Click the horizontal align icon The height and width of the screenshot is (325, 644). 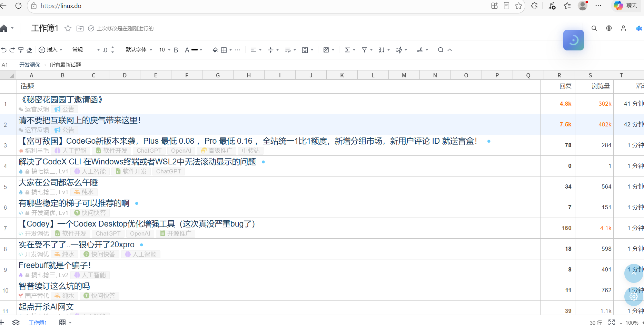[253, 50]
